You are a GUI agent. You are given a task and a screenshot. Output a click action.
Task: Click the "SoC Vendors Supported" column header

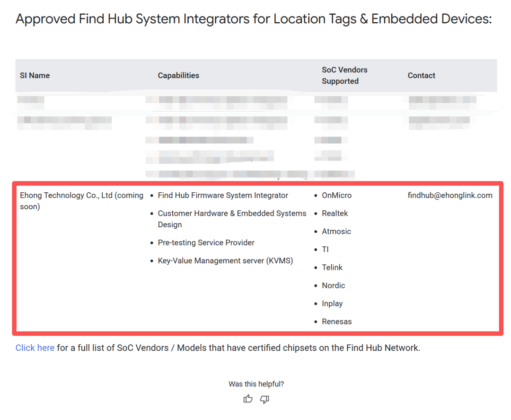pyautogui.click(x=344, y=75)
